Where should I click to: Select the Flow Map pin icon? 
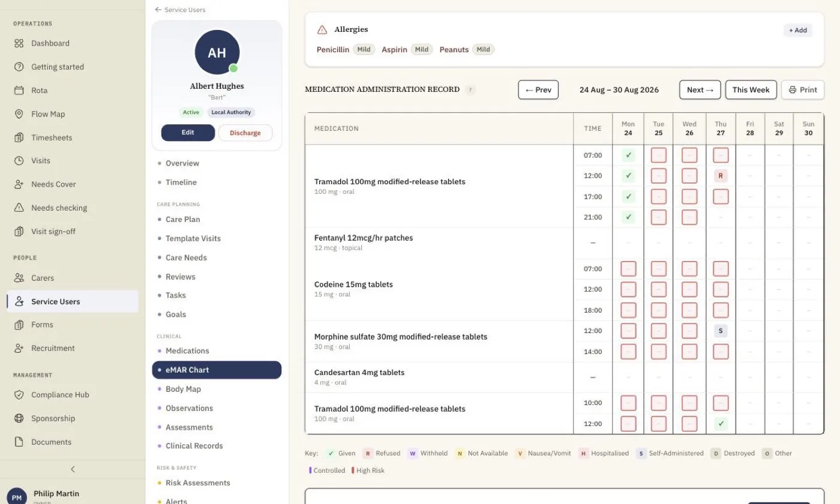[x=19, y=114]
